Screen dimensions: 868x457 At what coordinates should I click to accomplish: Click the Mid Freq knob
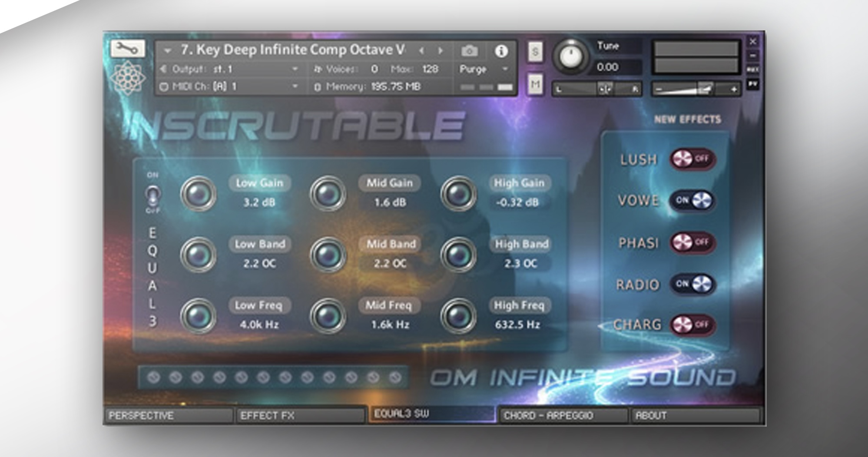tap(328, 316)
